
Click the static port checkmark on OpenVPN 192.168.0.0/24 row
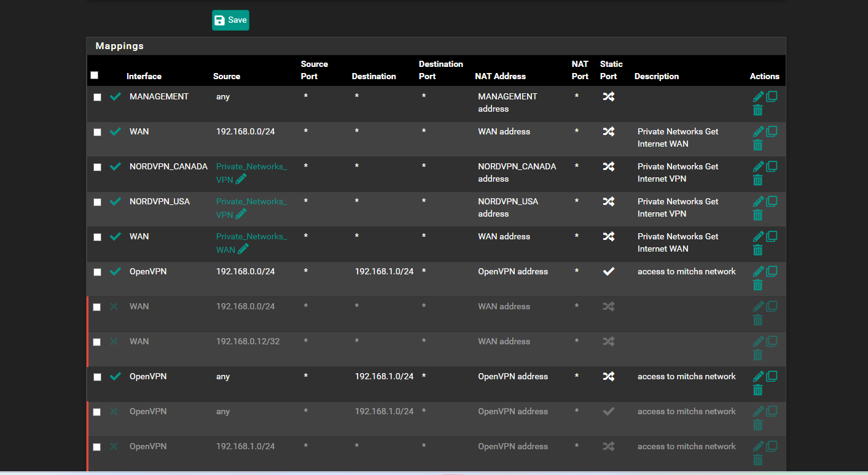pos(608,271)
